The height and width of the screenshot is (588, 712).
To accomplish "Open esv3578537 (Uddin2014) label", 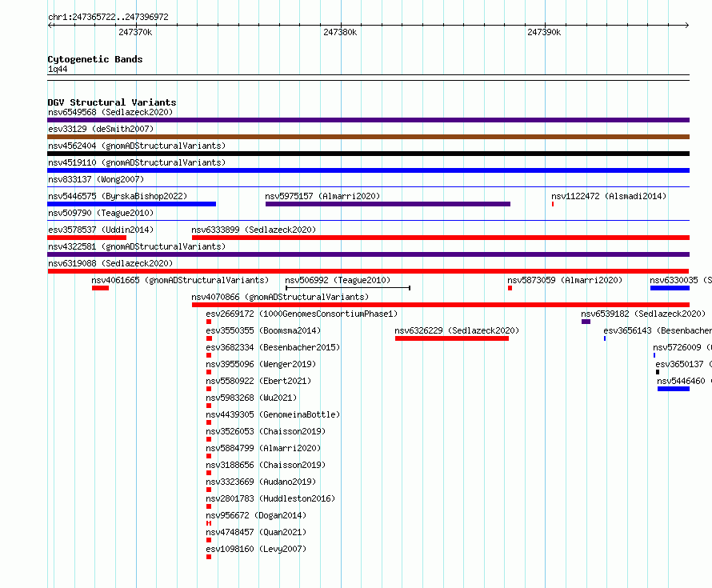I will (x=101, y=230).
